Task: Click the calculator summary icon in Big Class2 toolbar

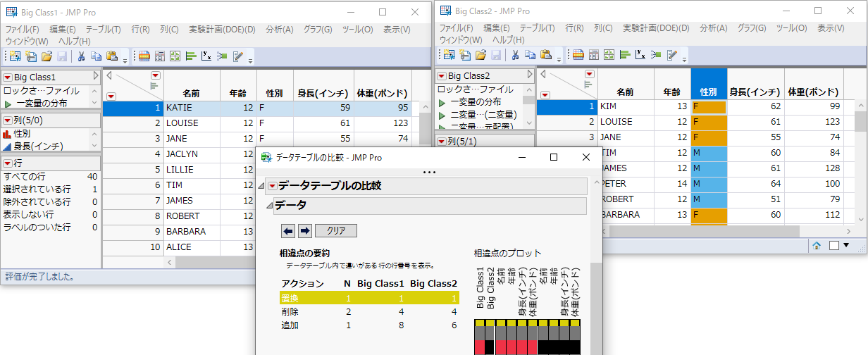Action: tap(594, 54)
